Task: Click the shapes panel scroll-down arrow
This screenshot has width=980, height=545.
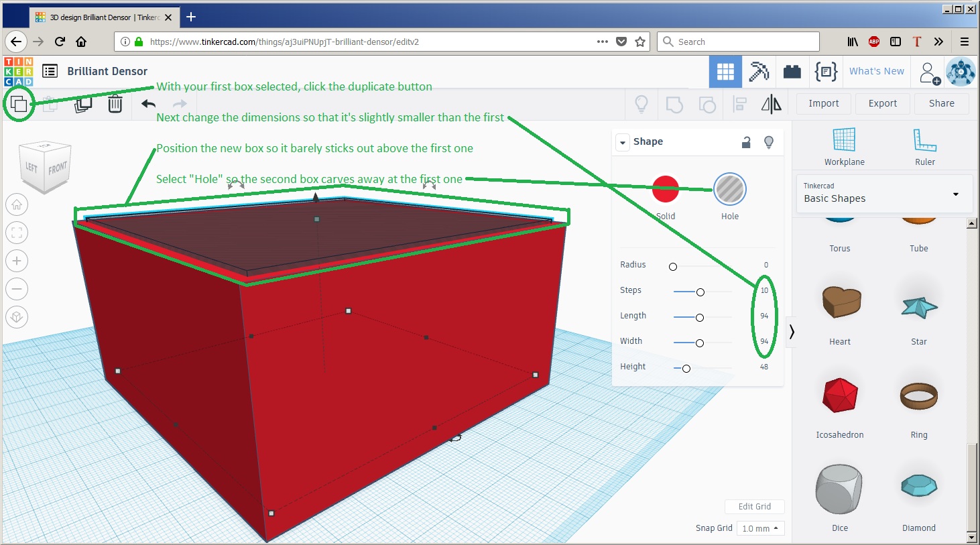Action: pyautogui.click(x=972, y=537)
